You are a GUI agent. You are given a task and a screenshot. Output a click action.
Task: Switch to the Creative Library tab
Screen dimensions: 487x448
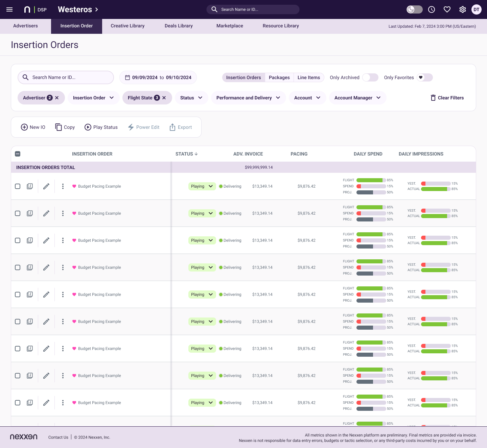coord(127,26)
